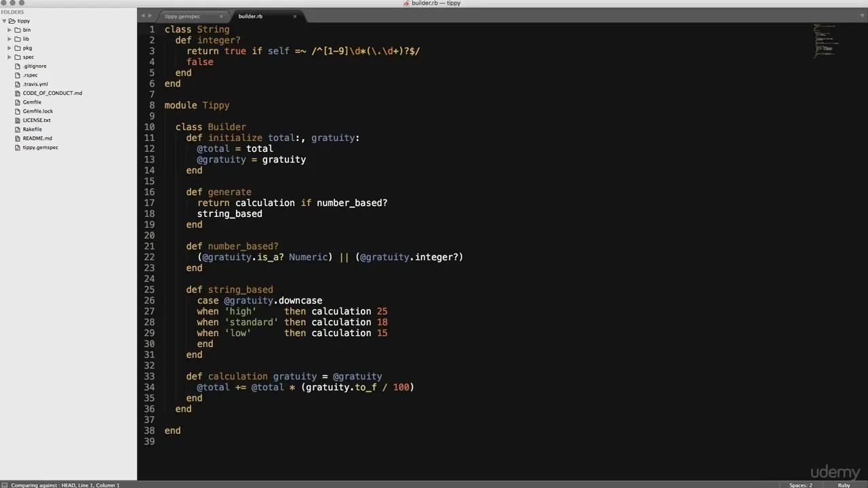The image size is (868, 488).
Task: Open Gemfile.lock from the sidebar
Action: (38, 111)
